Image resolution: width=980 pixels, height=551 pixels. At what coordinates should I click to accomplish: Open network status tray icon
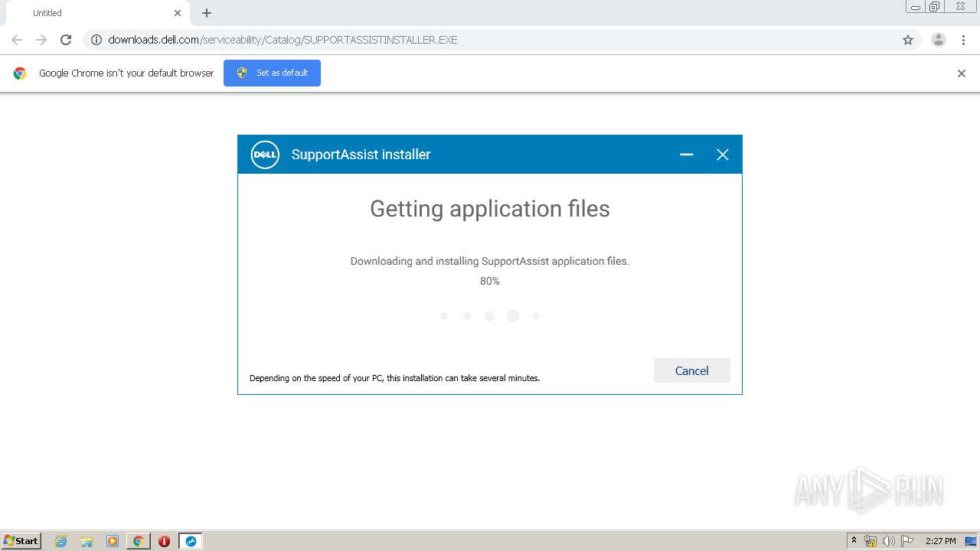click(x=871, y=541)
